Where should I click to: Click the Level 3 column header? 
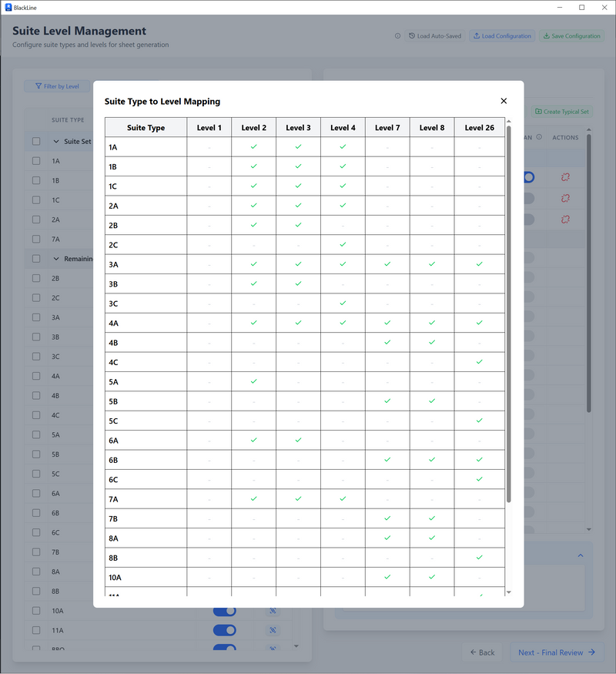pyautogui.click(x=298, y=128)
